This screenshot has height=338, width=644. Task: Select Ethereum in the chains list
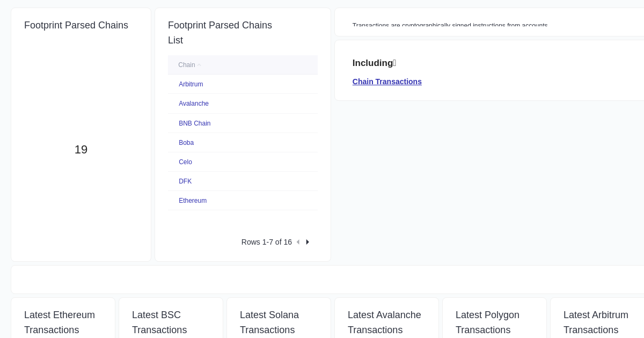pos(193,201)
